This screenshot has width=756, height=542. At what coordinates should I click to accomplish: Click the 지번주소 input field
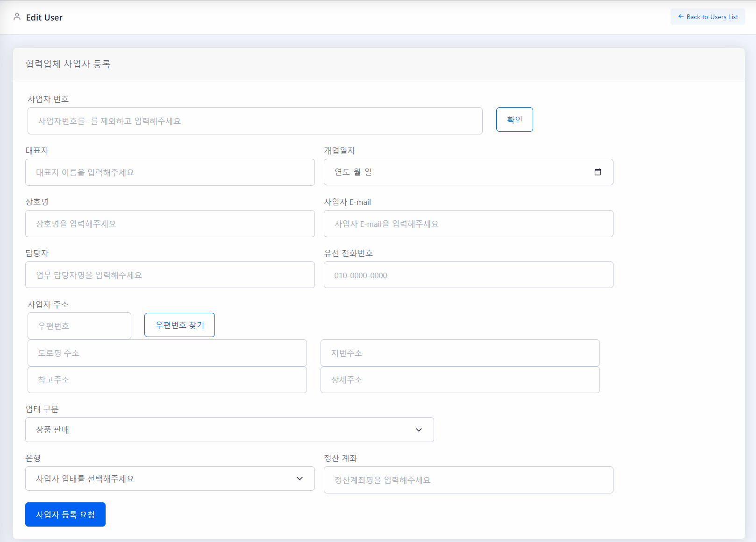point(460,353)
